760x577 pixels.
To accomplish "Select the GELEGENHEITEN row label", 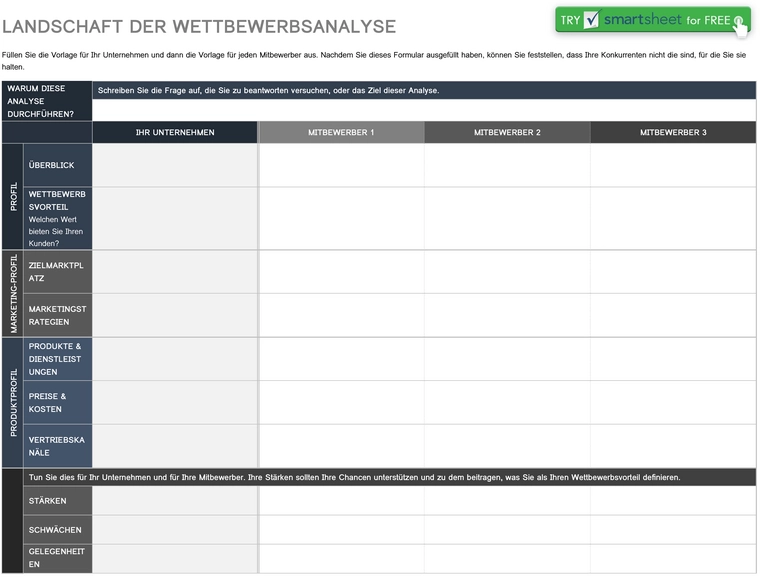I will [x=58, y=559].
